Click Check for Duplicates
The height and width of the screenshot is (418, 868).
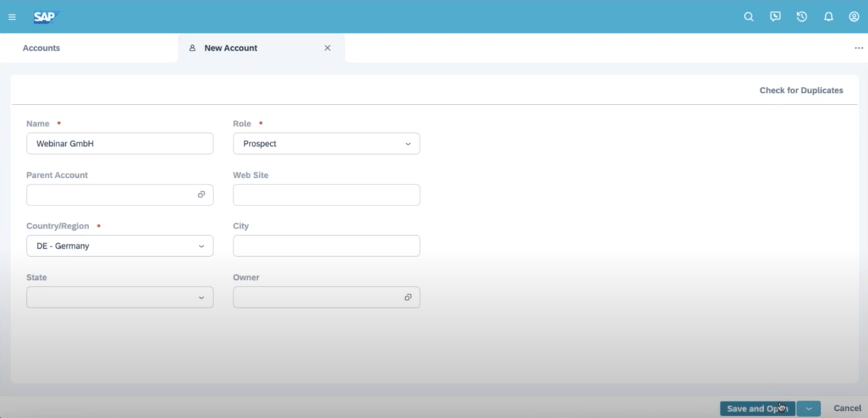coord(801,90)
